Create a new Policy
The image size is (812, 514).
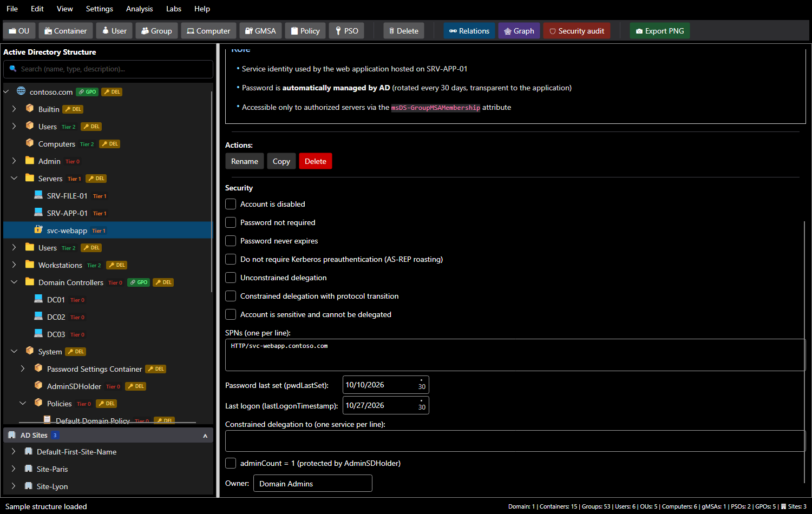pos(305,31)
